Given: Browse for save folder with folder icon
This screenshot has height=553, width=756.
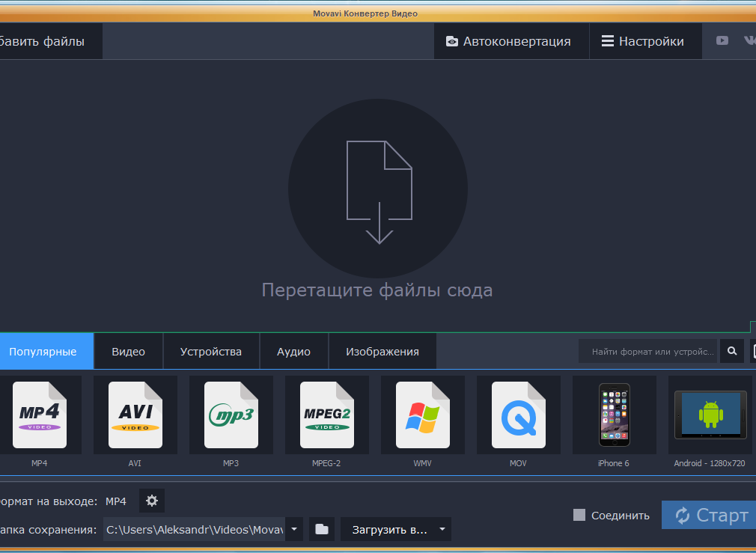Looking at the screenshot, I should coord(322,529).
